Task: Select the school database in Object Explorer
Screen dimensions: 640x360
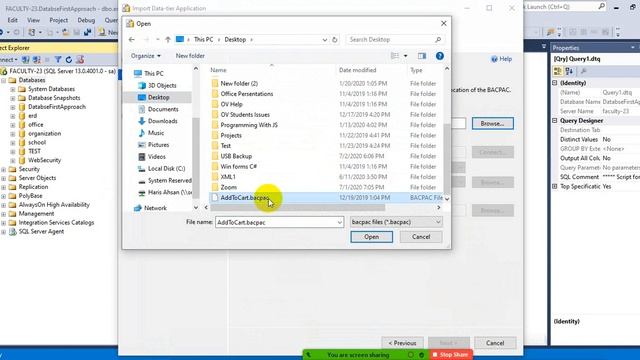Action: [37, 142]
